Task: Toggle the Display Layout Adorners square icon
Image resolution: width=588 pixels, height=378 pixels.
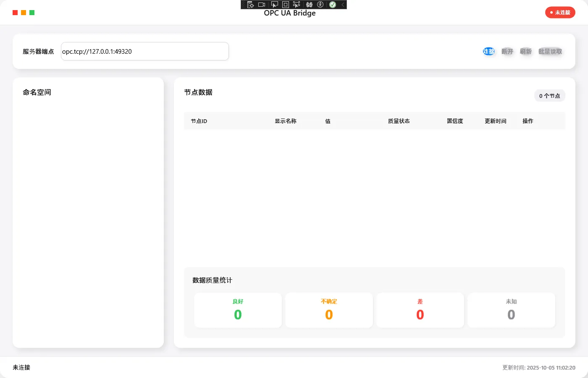Action: 286,5
